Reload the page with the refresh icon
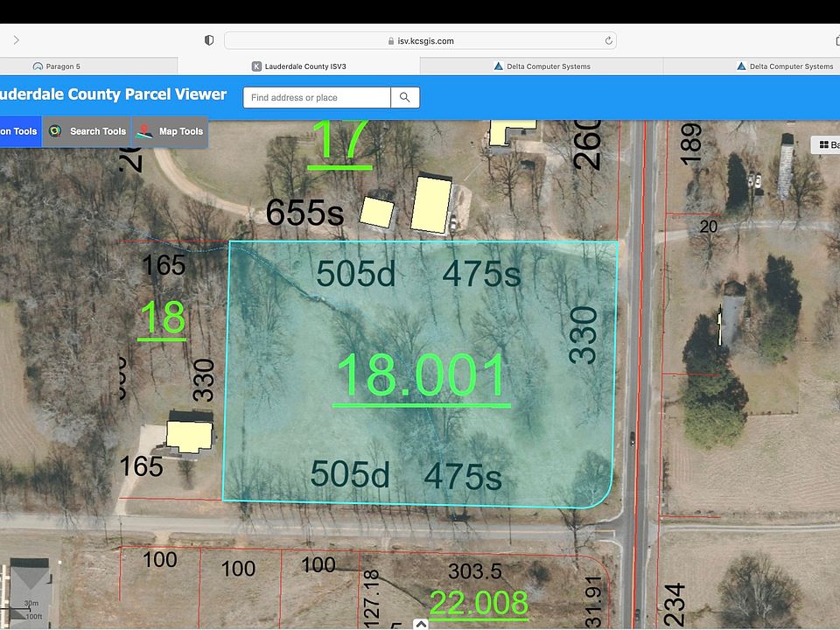 click(x=609, y=41)
